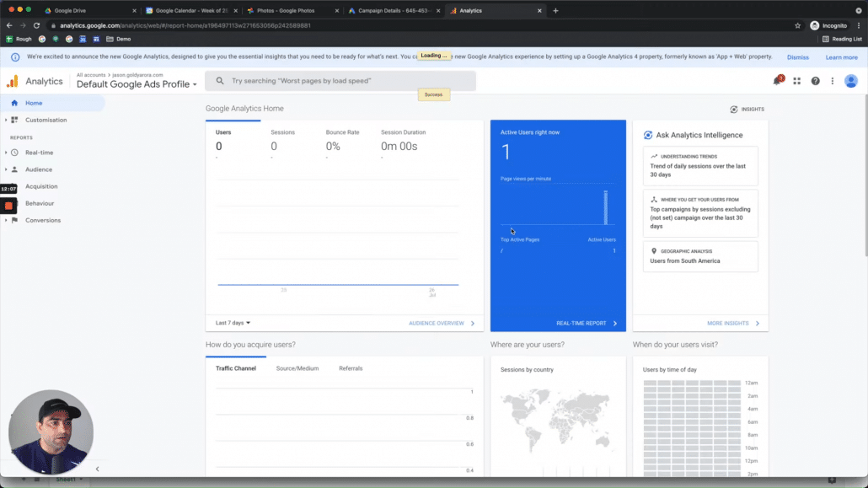
Task: Dismiss the Google Analytics announcement banner
Action: pos(798,57)
